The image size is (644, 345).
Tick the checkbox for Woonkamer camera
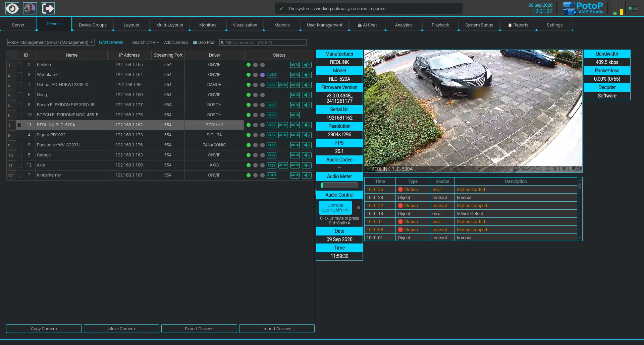click(19, 75)
